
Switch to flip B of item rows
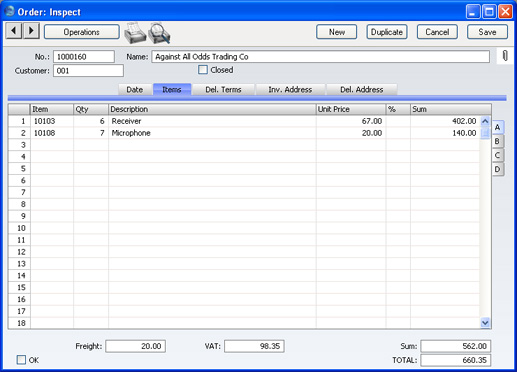497,141
